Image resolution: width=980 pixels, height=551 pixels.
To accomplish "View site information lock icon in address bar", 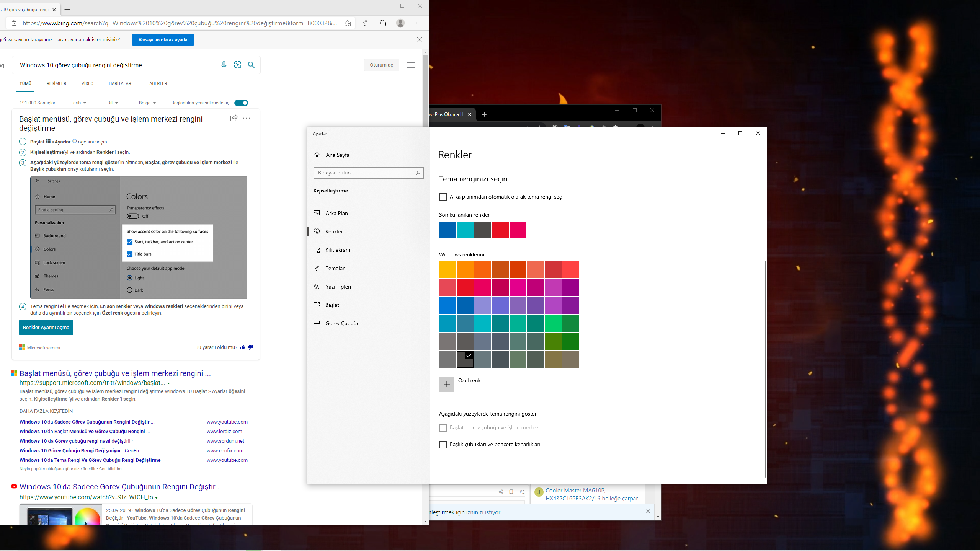I will pos(14,23).
